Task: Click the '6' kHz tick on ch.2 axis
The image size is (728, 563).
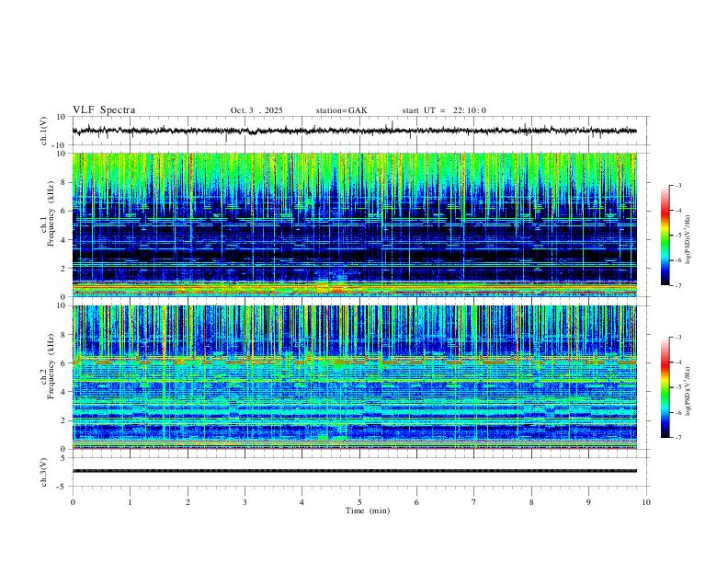Action: (x=64, y=362)
